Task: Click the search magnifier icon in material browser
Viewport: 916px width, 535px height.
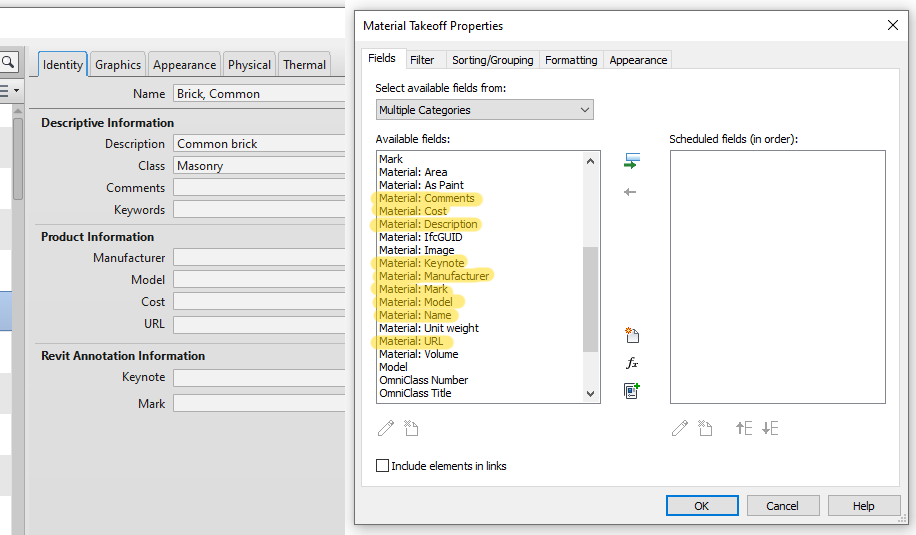Action: tap(8, 62)
